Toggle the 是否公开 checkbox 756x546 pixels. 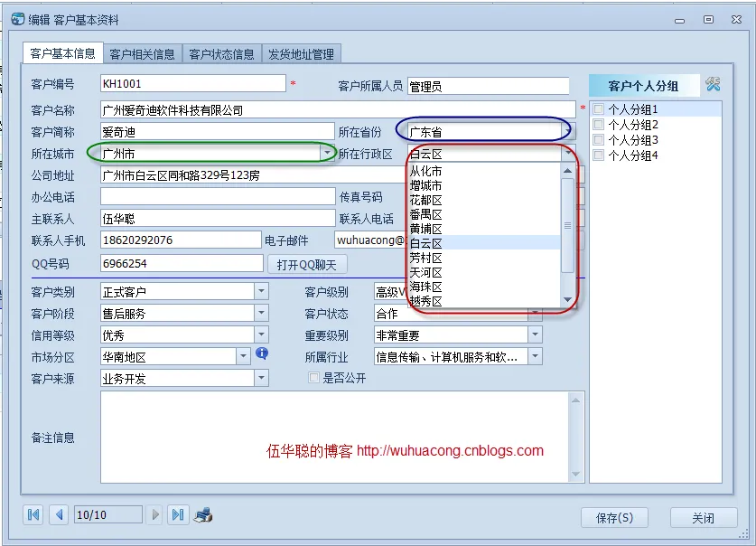pos(314,378)
